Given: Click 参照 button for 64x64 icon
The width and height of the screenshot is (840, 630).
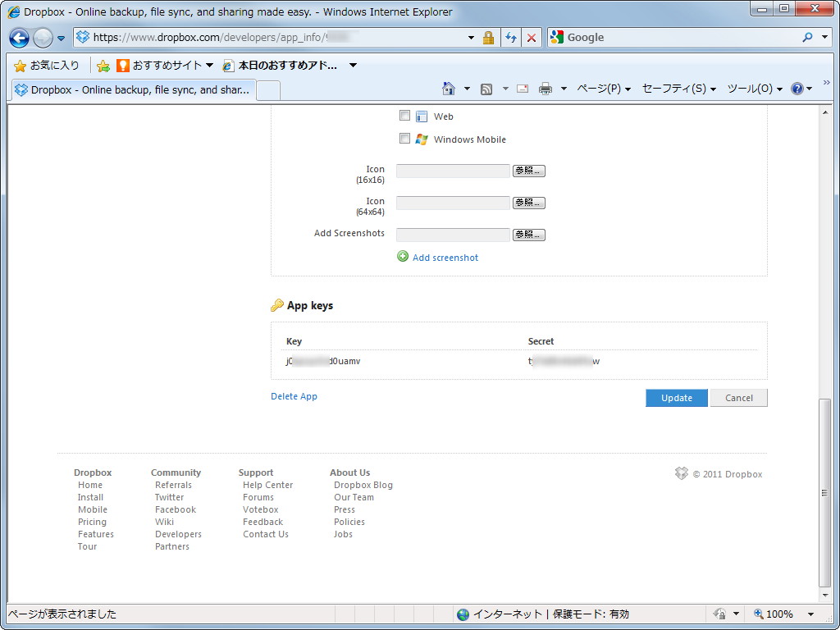Looking at the screenshot, I should click(529, 203).
